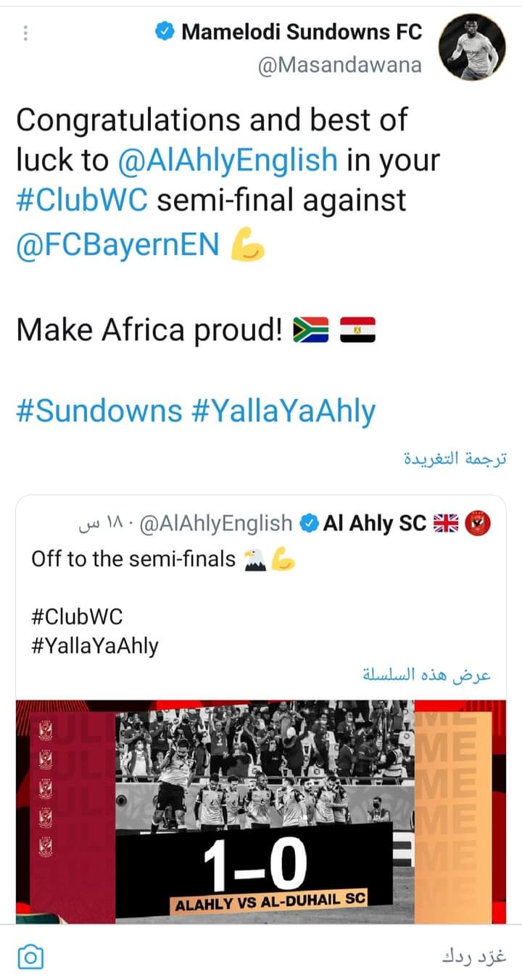
Task: Open the quoted Al Ahly SC tweet text
Action: [x=133, y=559]
